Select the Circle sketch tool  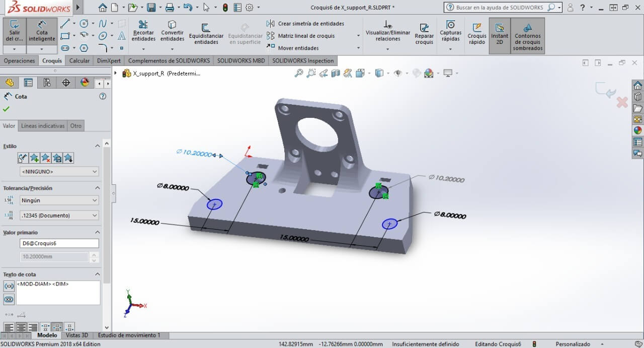84,24
